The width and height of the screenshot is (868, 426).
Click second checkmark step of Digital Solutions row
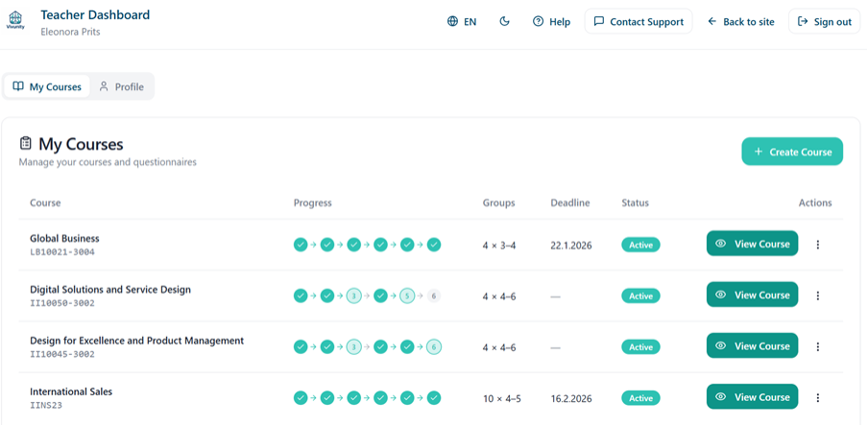327,296
